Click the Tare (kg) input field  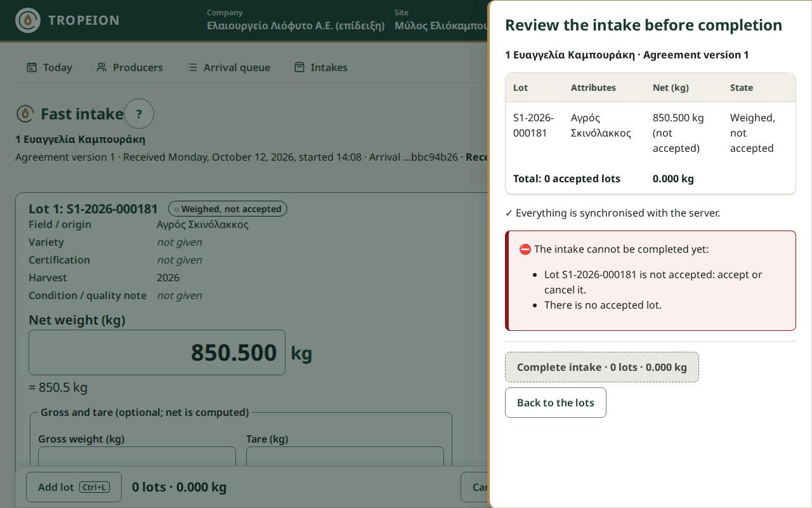pyautogui.click(x=345, y=457)
